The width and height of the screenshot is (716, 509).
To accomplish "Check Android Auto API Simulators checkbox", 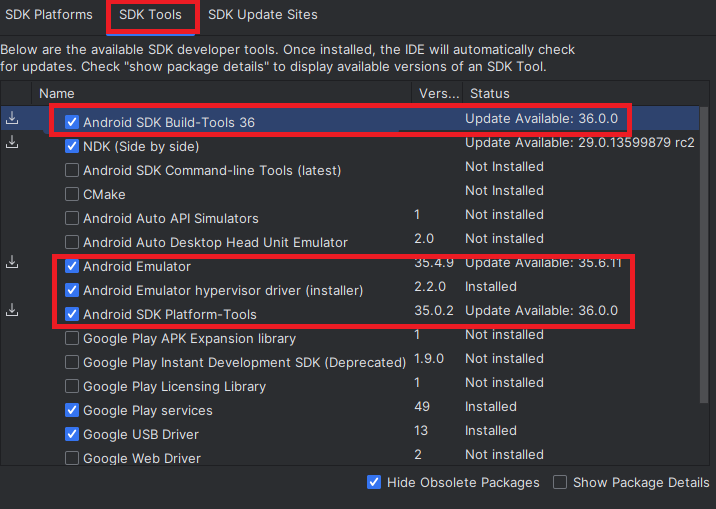I will (72, 218).
